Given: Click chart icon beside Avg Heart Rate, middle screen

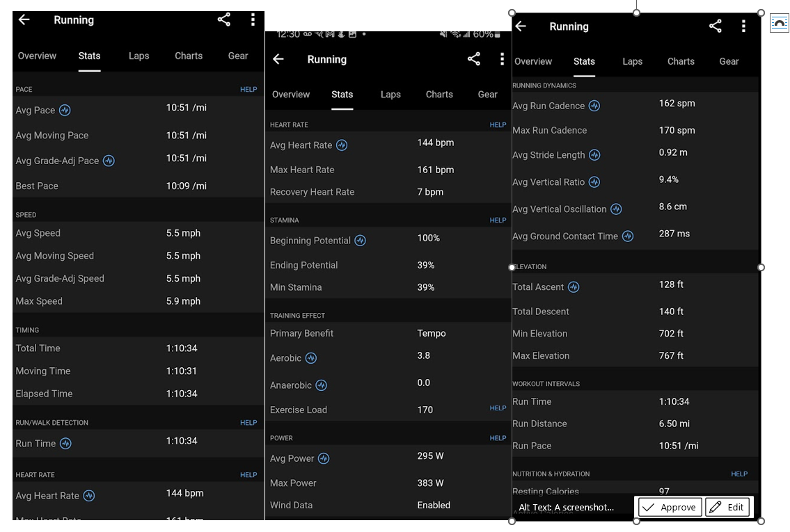Looking at the screenshot, I should [342, 145].
